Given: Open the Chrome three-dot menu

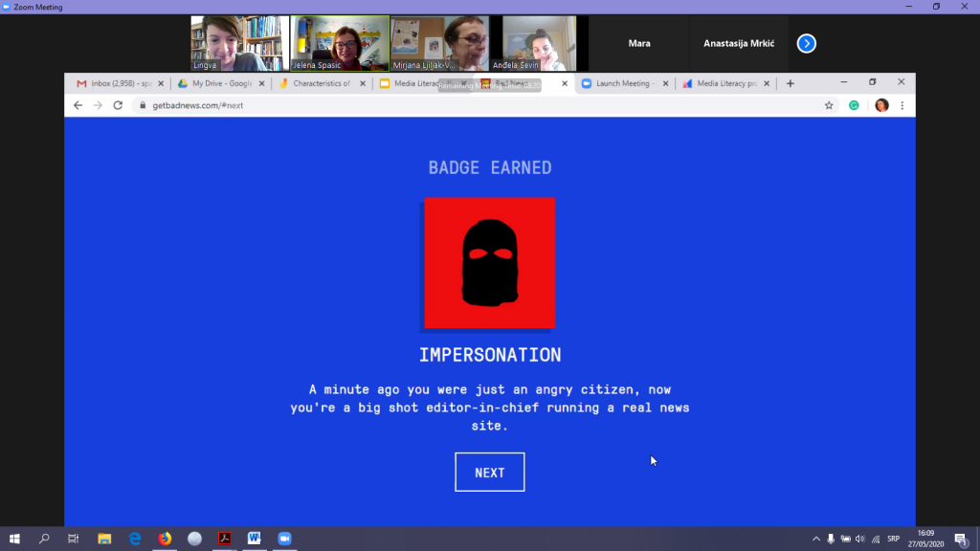Looking at the screenshot, I should coord(902,105).
